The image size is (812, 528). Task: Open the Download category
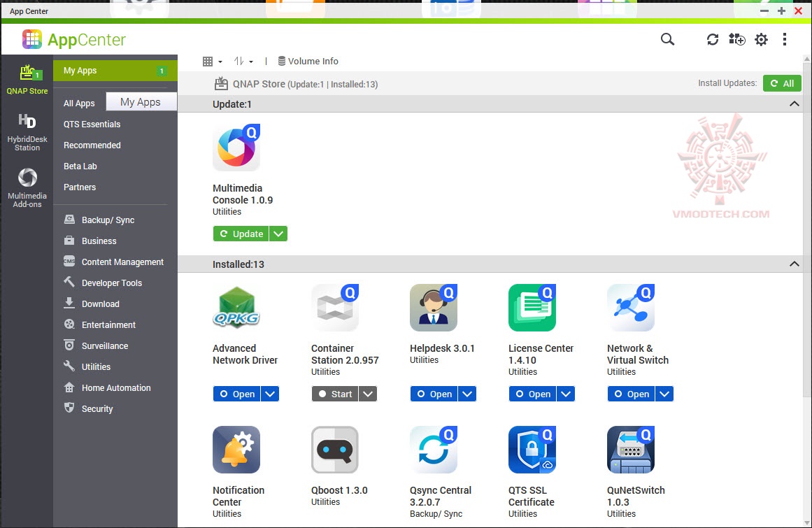pyautogui.click(x=92, y=304)
